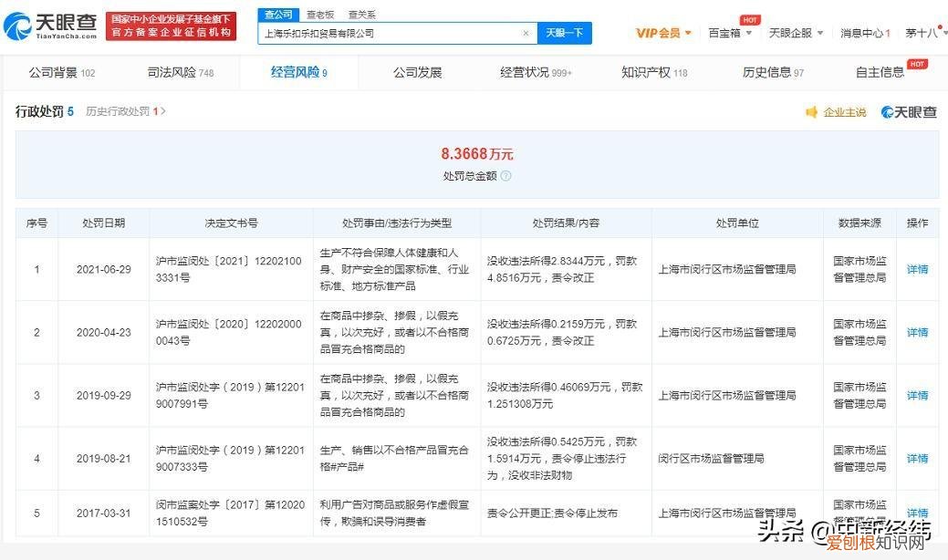This screenshot has width=948, height=560.
Task: Click the 行政处罚 5 section heading
Action: point(44,112)
